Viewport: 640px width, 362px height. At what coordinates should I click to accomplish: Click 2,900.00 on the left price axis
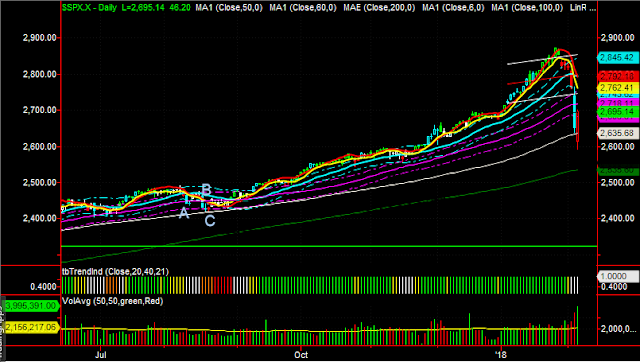40,38
